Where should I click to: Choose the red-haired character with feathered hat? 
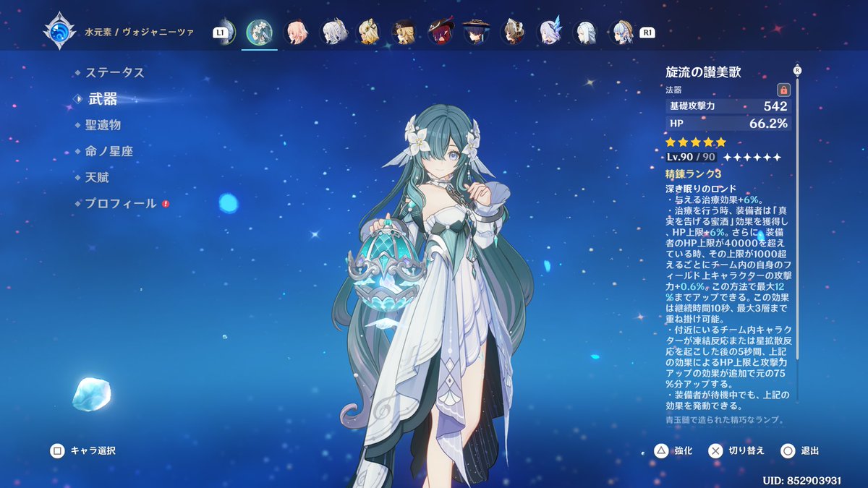pos(440,32)
